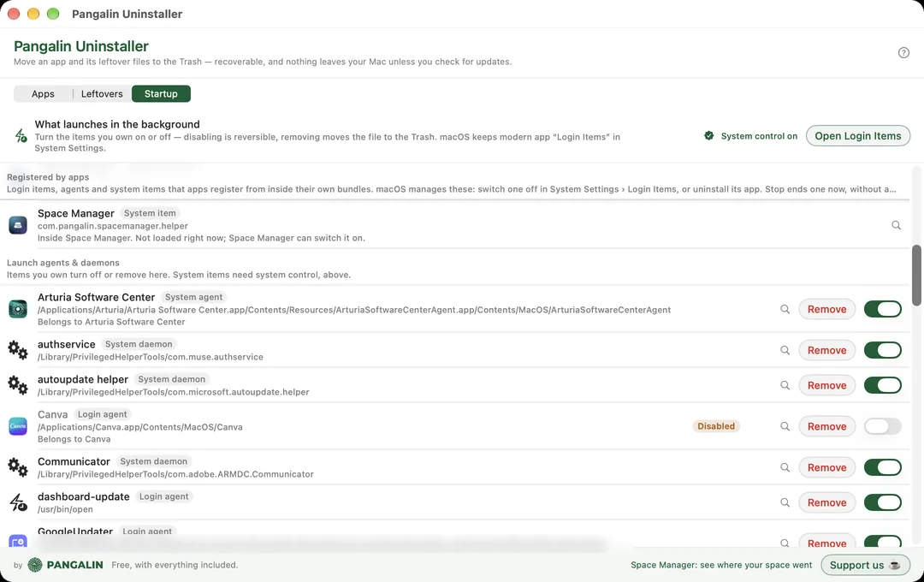924x582 pixels.
Task: Remove the dashboard-update login agent
Action: pos(826,502)
